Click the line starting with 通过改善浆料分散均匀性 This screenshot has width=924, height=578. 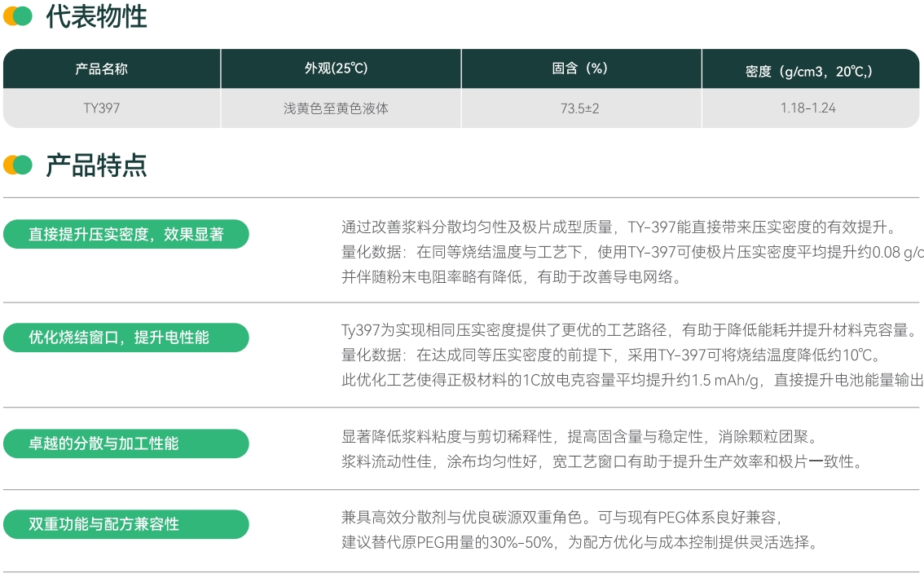coord(618,227)
